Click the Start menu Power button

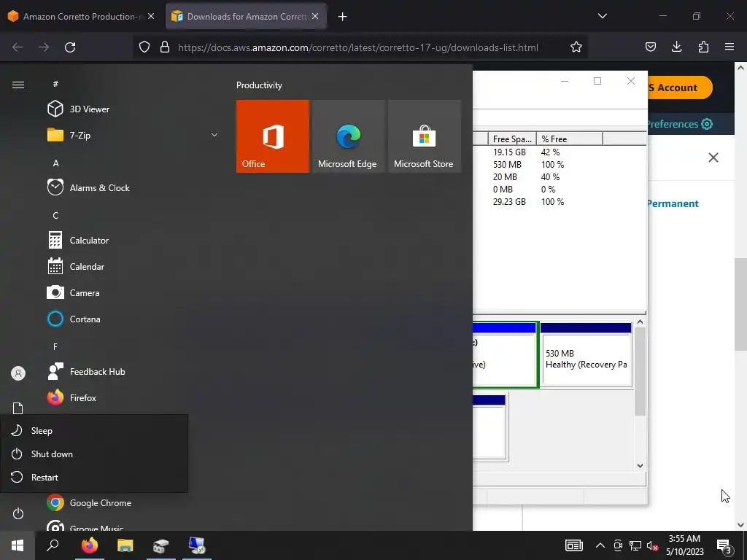pos(18,513)
